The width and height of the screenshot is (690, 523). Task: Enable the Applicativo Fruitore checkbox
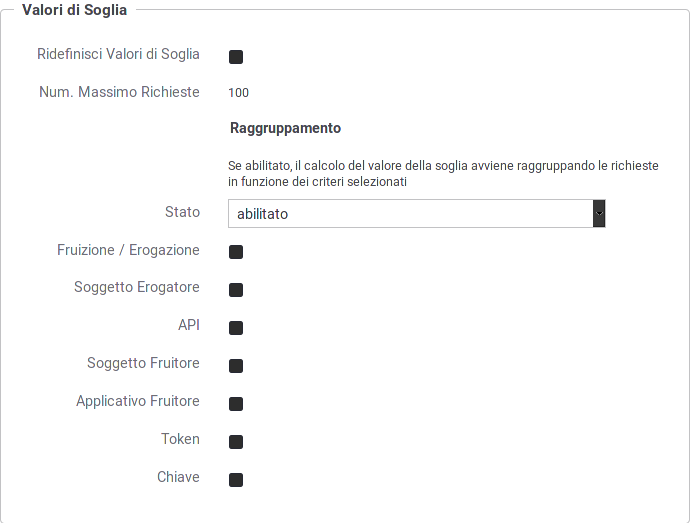pyautogui.click(x=236, y=403)
